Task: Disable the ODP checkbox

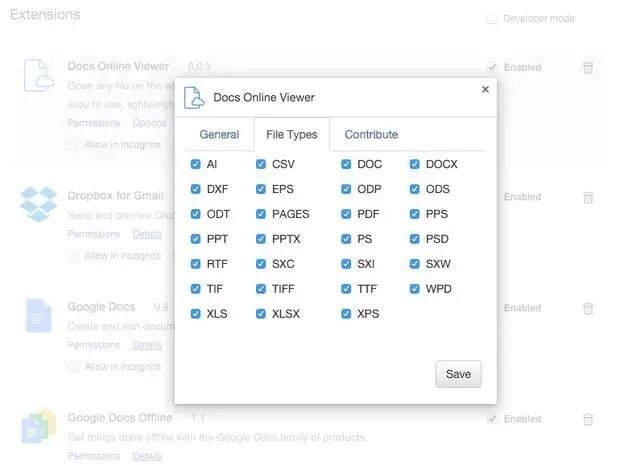Action: [346, 189]
